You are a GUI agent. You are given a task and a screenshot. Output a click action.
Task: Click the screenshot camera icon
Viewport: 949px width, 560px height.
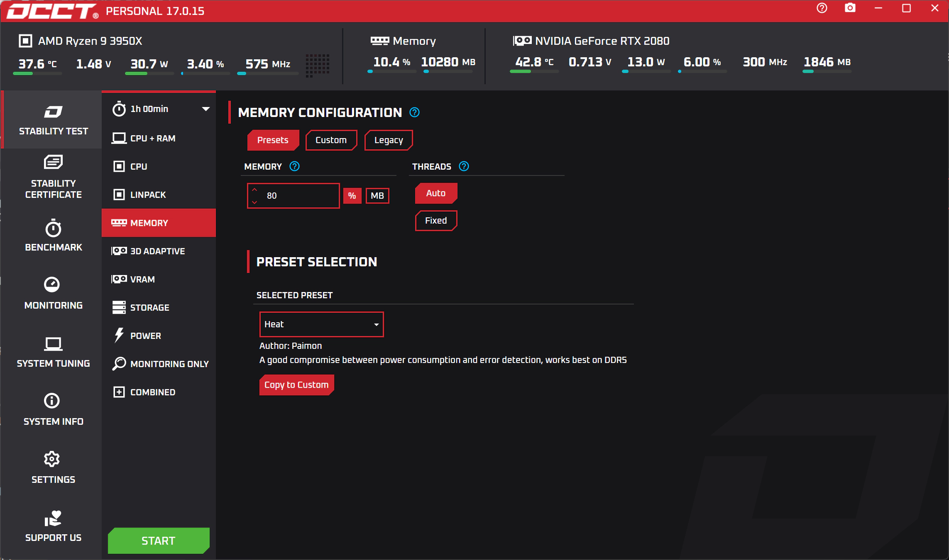(x=850, y=8)
